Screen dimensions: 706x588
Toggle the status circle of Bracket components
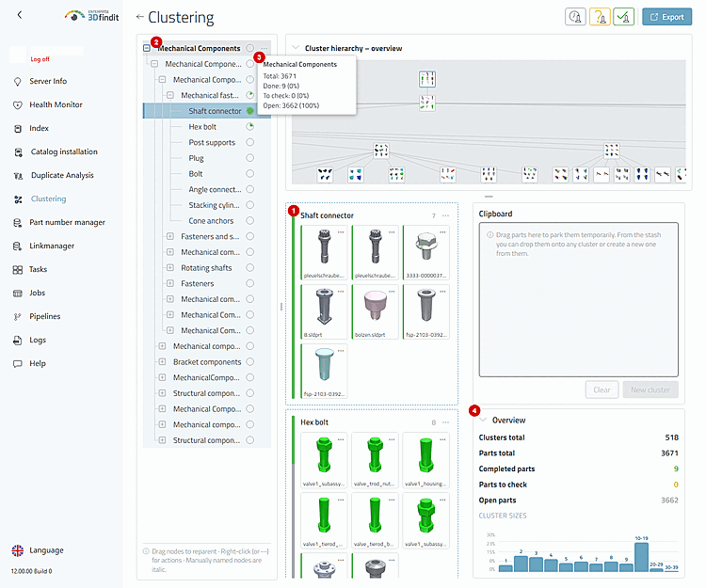tap(249, 361)
